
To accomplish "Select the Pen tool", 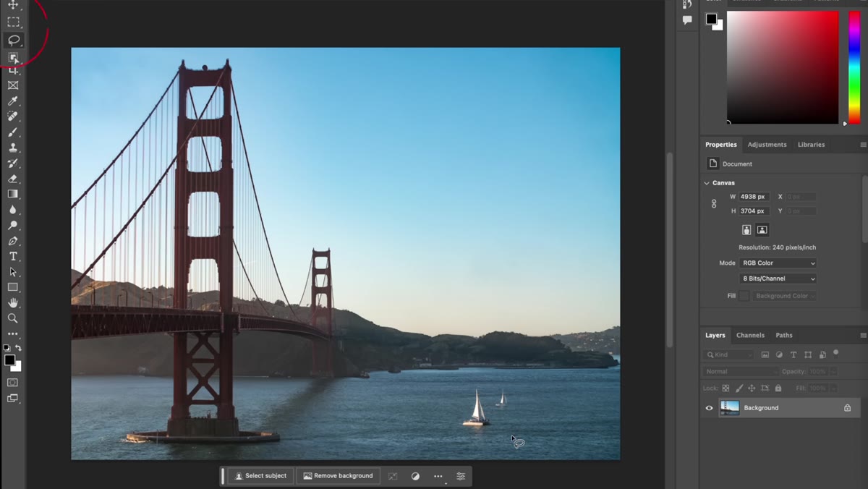I will pyautogui.click(x=13, y=241).
